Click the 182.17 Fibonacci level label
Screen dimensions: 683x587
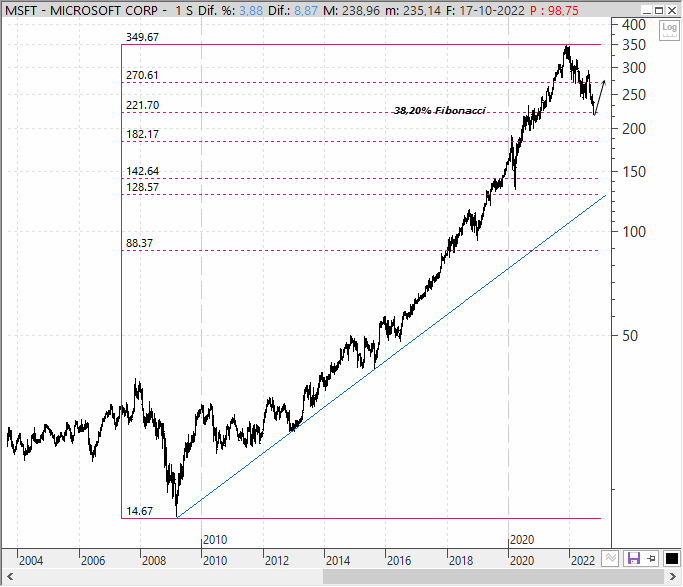[x=142, y=135]
